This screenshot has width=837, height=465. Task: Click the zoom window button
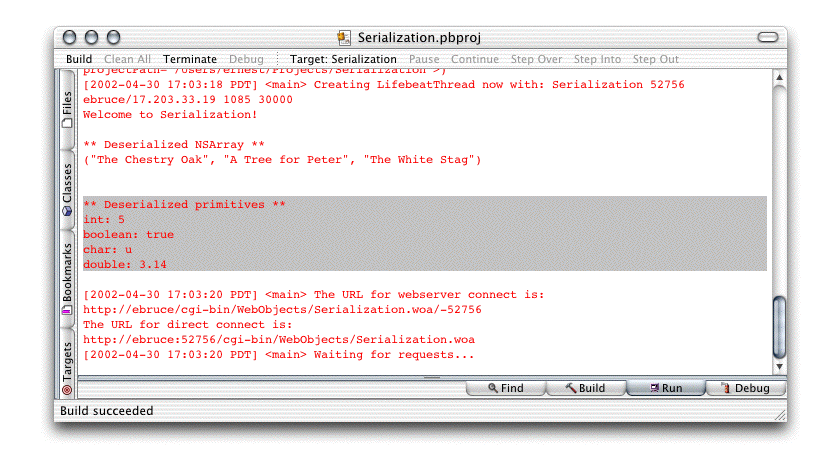click(113, 37)
